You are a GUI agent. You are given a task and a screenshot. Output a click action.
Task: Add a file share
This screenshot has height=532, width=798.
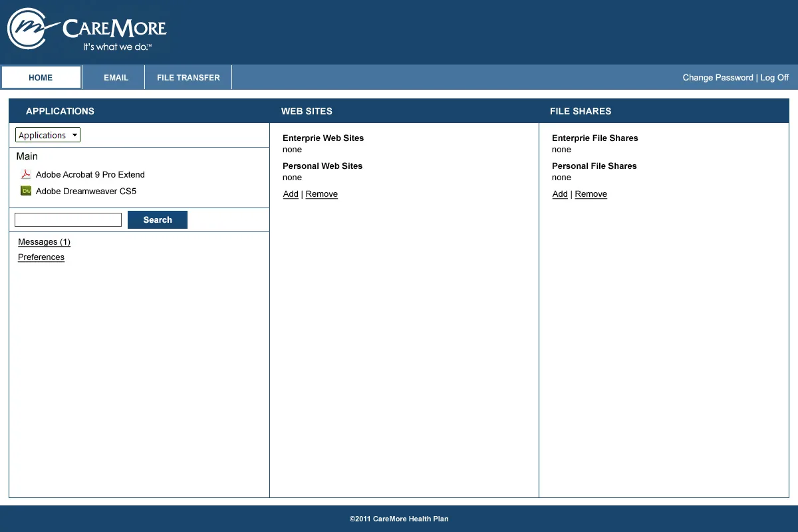click(x=560, y=194)
